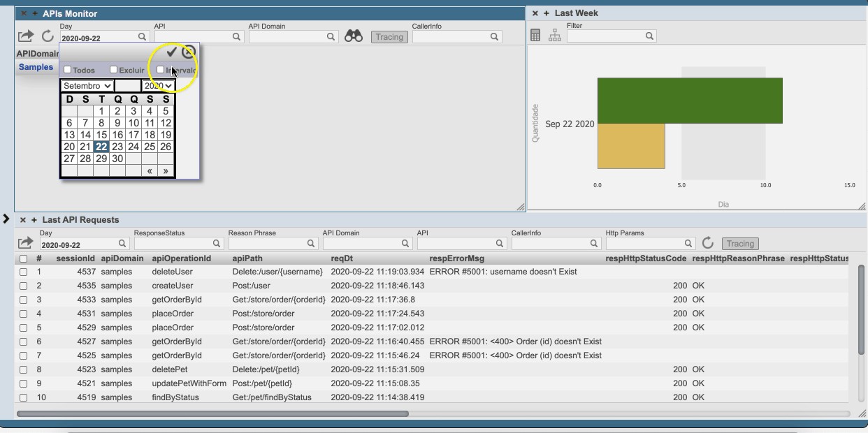Open the Setembro month dropdown
The width and height of the screenshot is (868, 433).
click(87, 86)
